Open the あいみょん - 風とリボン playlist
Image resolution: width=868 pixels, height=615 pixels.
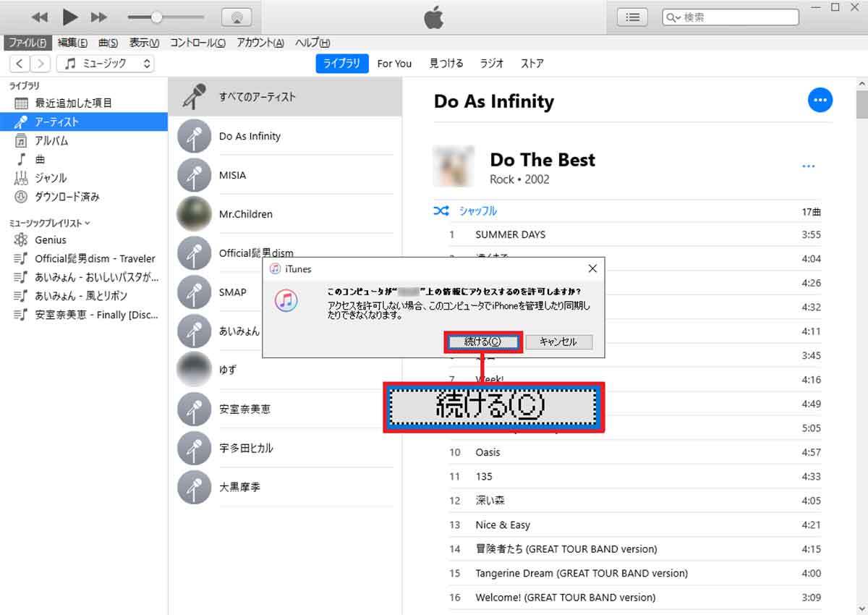pos(84,296)
